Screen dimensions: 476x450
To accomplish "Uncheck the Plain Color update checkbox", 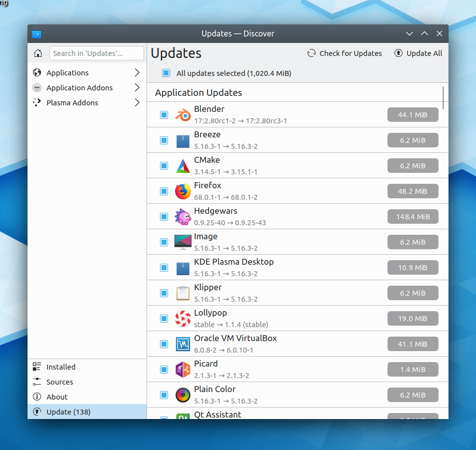I will pyautogui.click(x=164, y=395).
